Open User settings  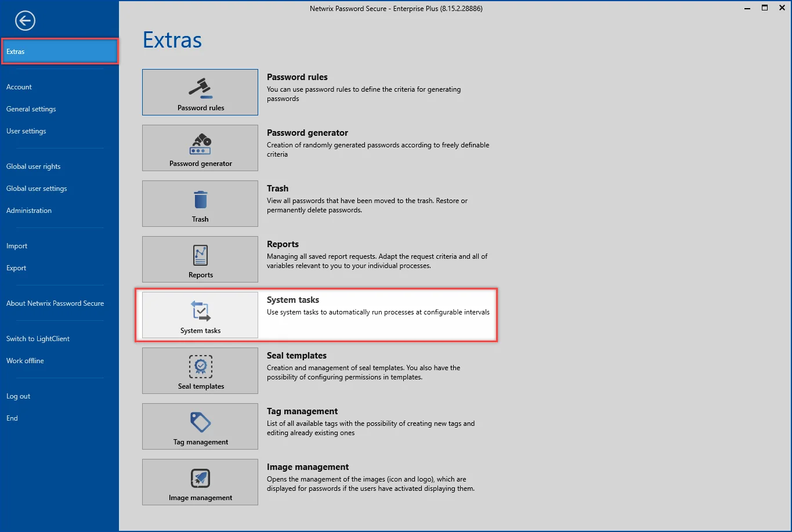(26, 131)
